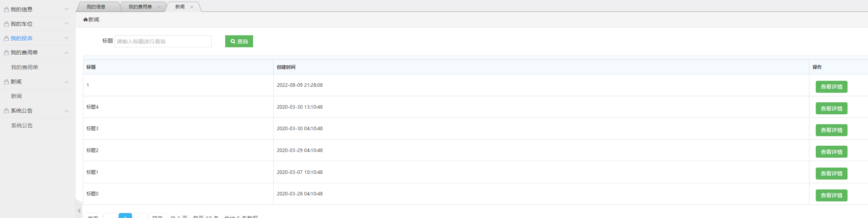The height and width of the screenshot is (218, 868).
Task: Collapse the sidebar with the left arrow handle
Action: 79,211
